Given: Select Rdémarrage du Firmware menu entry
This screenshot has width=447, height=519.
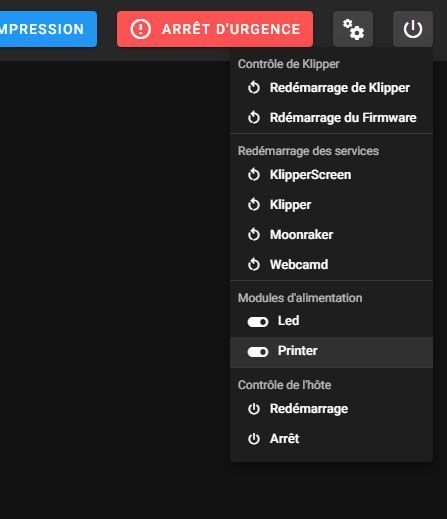Looking at the screenshot, I should coord(331,118).
